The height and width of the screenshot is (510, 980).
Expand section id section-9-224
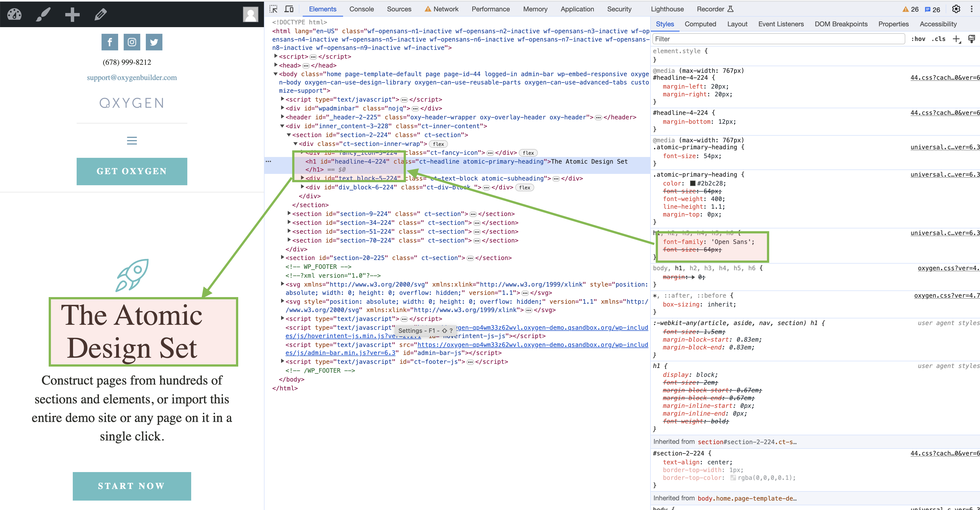[x=289, y=213]
